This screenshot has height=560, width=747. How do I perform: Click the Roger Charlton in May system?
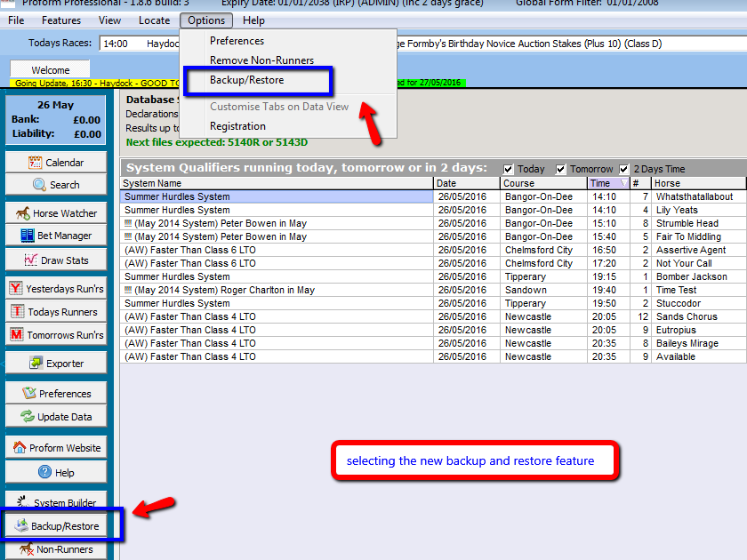[277, 290]
